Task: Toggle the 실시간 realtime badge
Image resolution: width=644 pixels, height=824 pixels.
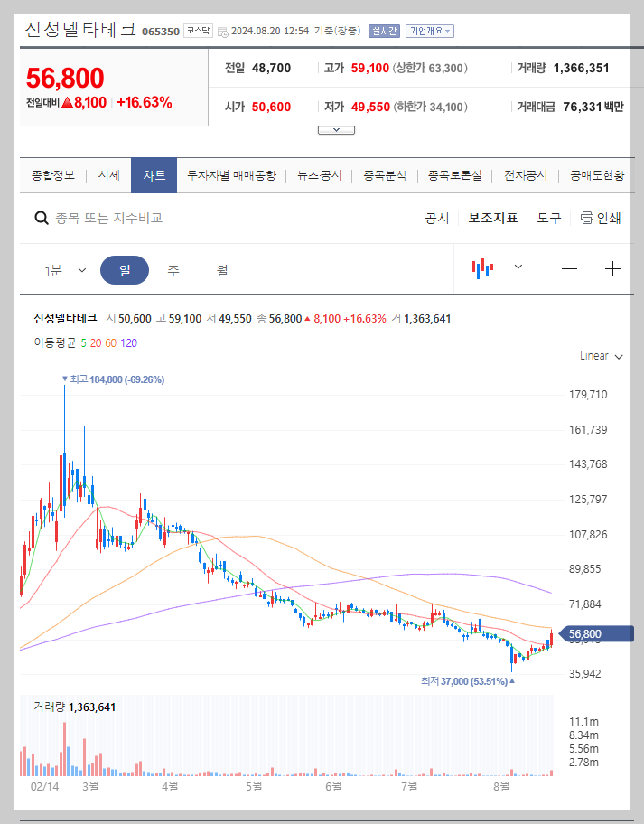Action: tap(384, 31)
